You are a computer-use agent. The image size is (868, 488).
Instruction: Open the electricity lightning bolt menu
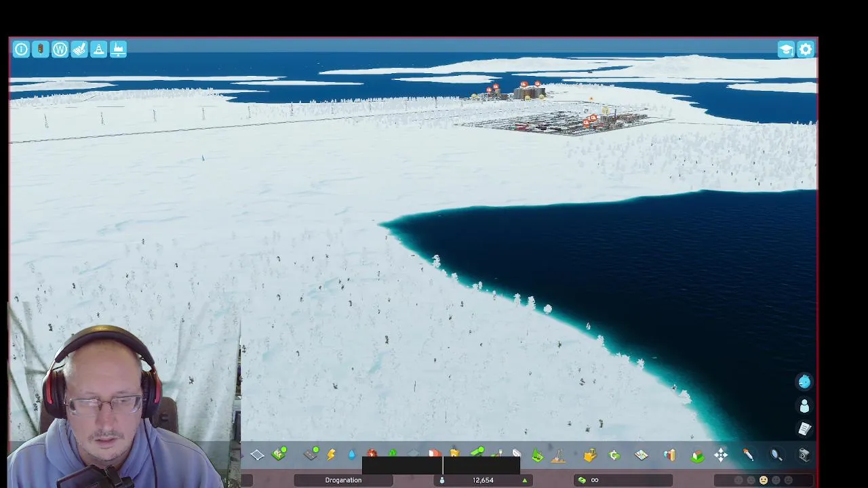[x=331, y=455]
